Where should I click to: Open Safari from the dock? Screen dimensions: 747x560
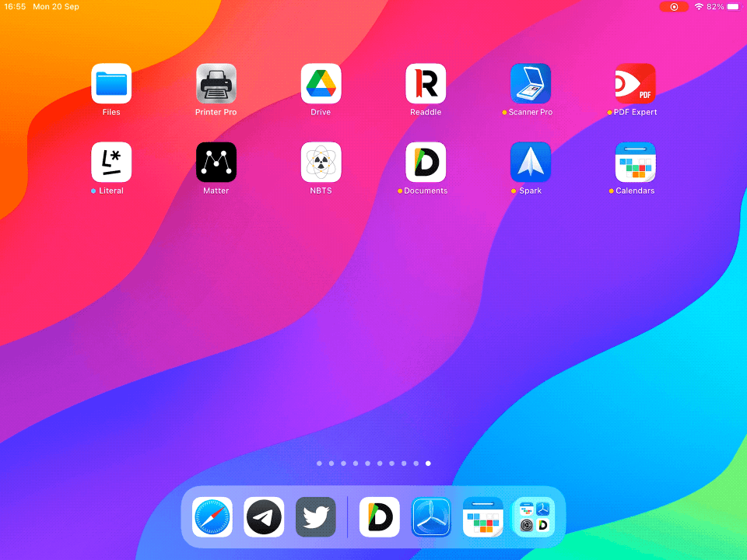click(x=212, y=517)
